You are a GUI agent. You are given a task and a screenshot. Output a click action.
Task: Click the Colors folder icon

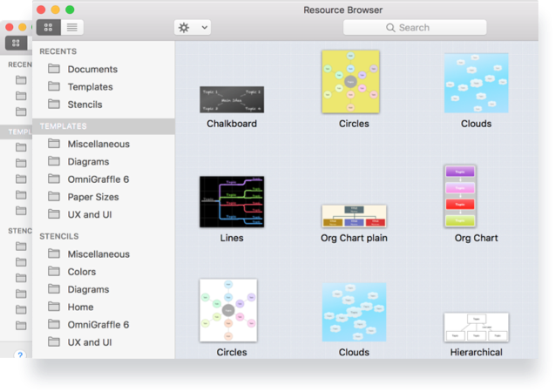[x=54, y=271]
